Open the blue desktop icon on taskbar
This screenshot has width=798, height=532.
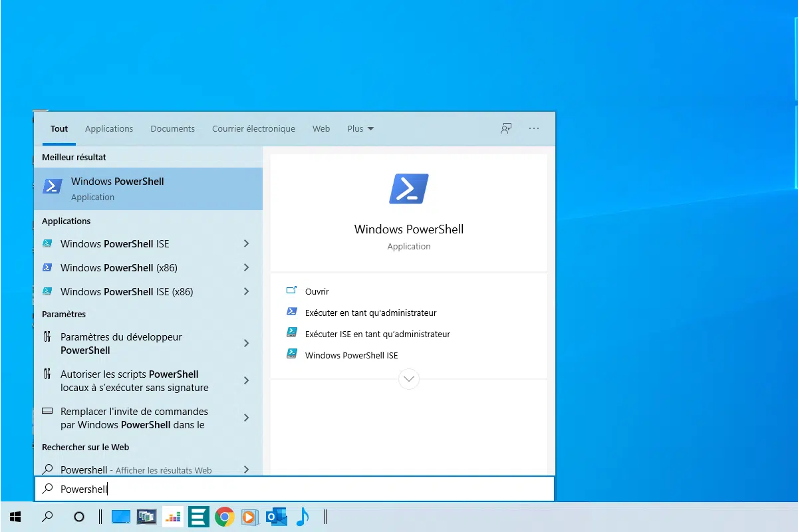coord(121,517)
